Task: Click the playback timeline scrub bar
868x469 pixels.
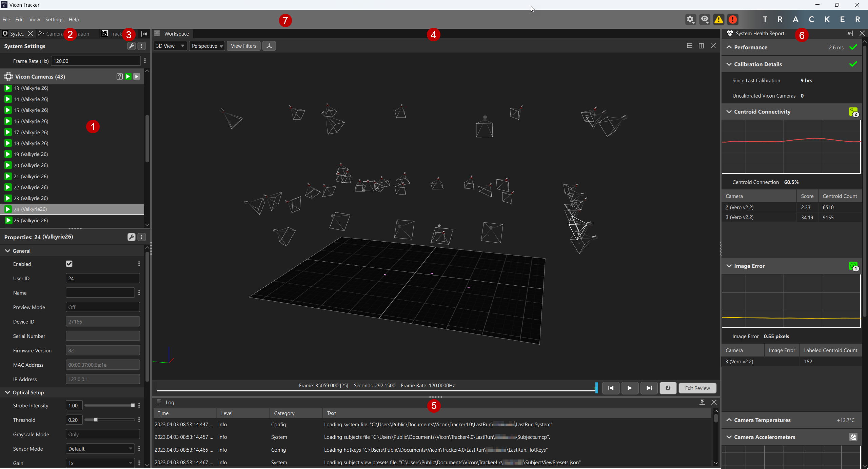Action: (x=377, y=391)
